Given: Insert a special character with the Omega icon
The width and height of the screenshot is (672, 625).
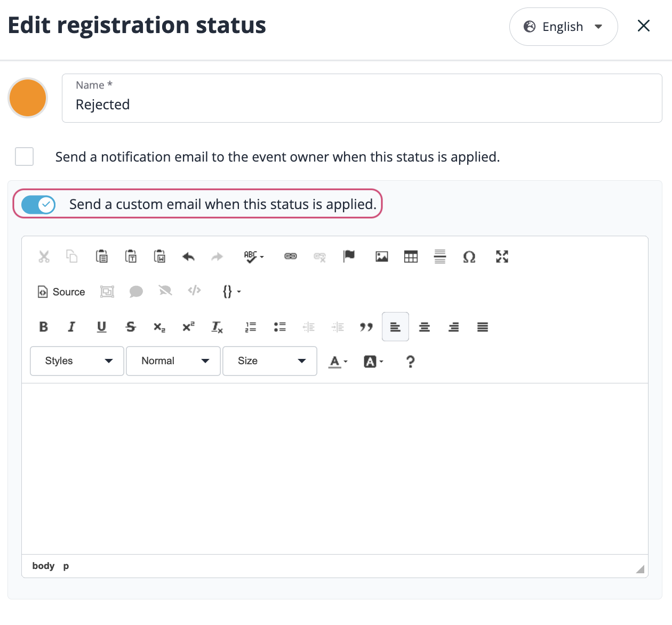Looking at the screenshot, I should [469, 257].
